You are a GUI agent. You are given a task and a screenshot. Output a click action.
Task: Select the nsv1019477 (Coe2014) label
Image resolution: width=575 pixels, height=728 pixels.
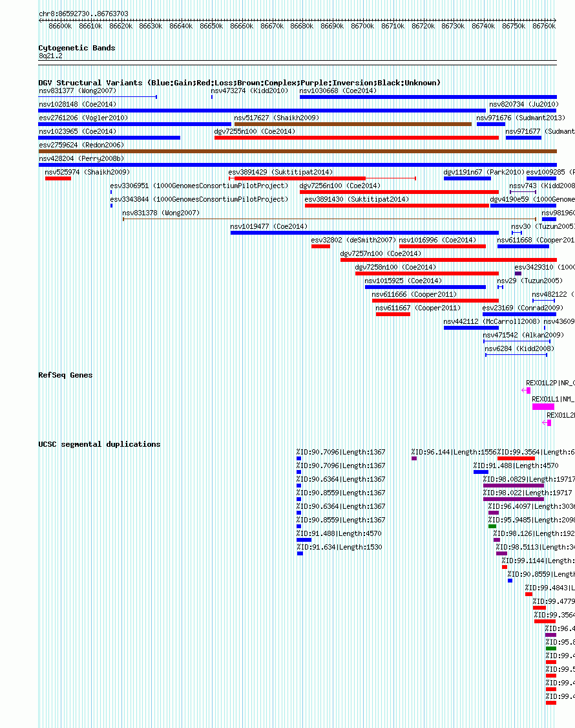(269, 226)
